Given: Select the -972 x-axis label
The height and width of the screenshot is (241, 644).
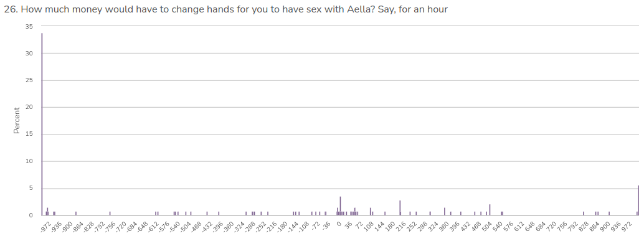Looking at the screenshot, I should pyautogui.click(x=45, y=226).
